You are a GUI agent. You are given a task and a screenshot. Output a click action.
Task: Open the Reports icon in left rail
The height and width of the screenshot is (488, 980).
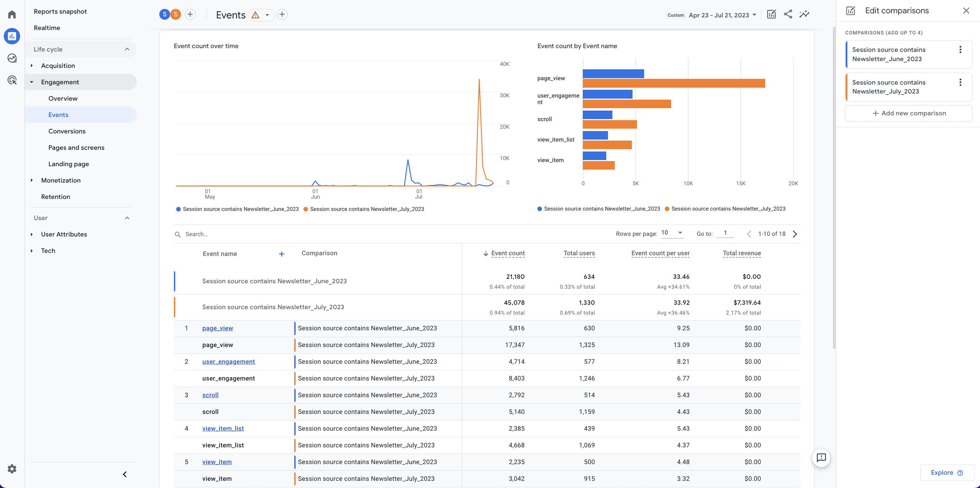(x=12, y=36)
